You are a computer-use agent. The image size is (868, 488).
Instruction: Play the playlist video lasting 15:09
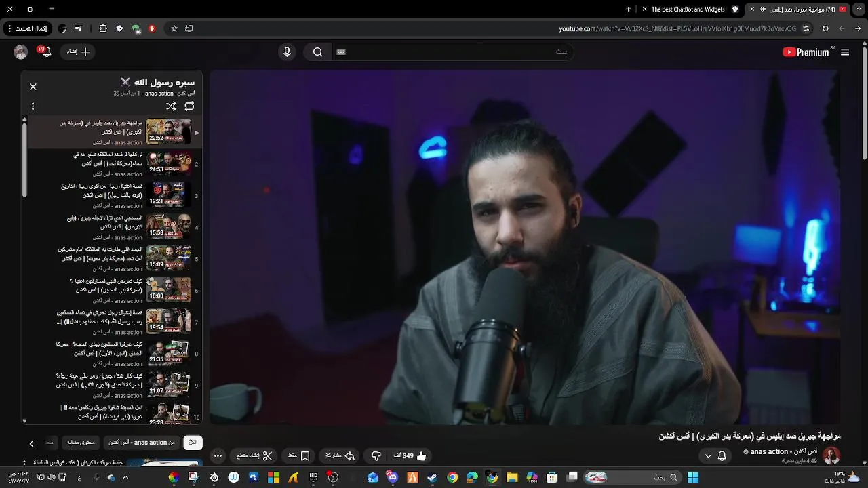tap(113, 258)
